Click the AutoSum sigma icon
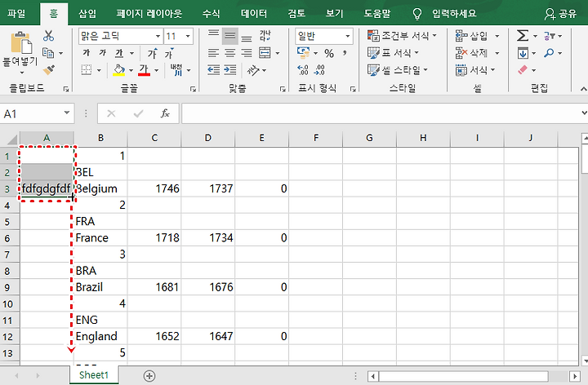 coord(523,36)
